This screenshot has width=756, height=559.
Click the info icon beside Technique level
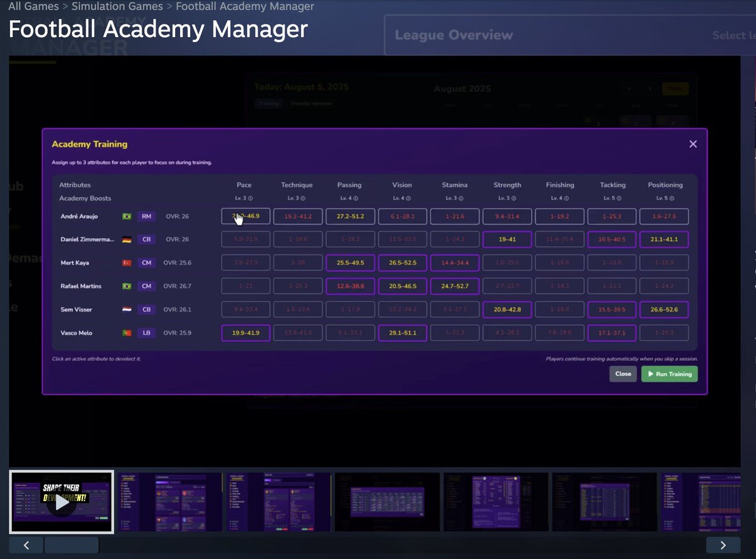point(303,198)
